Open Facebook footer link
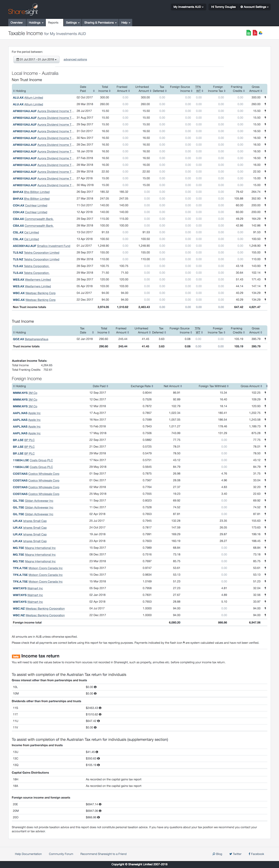Viewport: 279px width, 868px height. 256,854
